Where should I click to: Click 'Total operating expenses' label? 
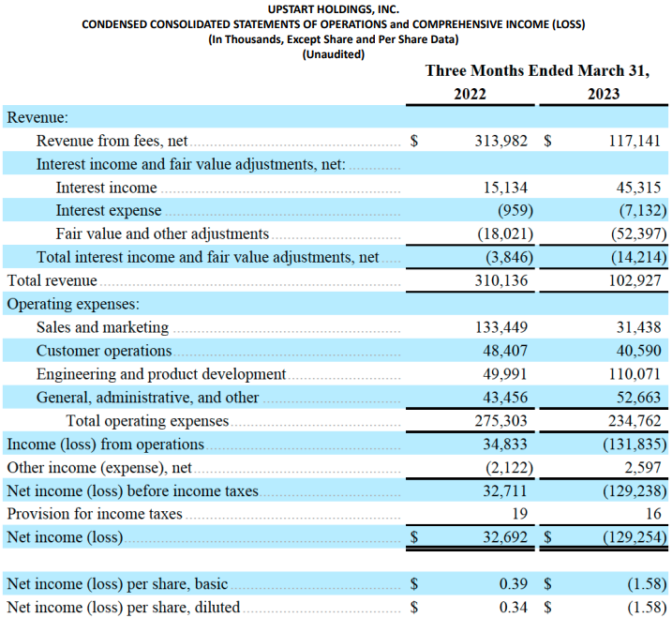pos(147,421)
